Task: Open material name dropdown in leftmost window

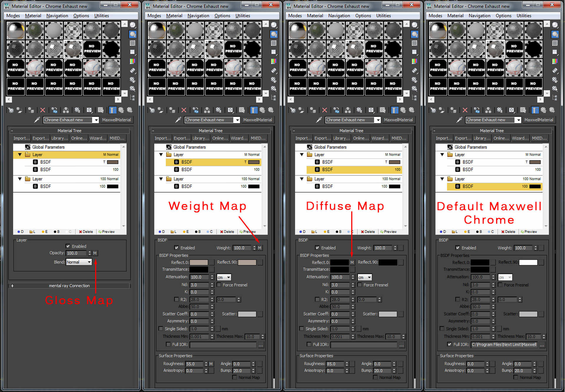Action: click(x=96, y=120)
